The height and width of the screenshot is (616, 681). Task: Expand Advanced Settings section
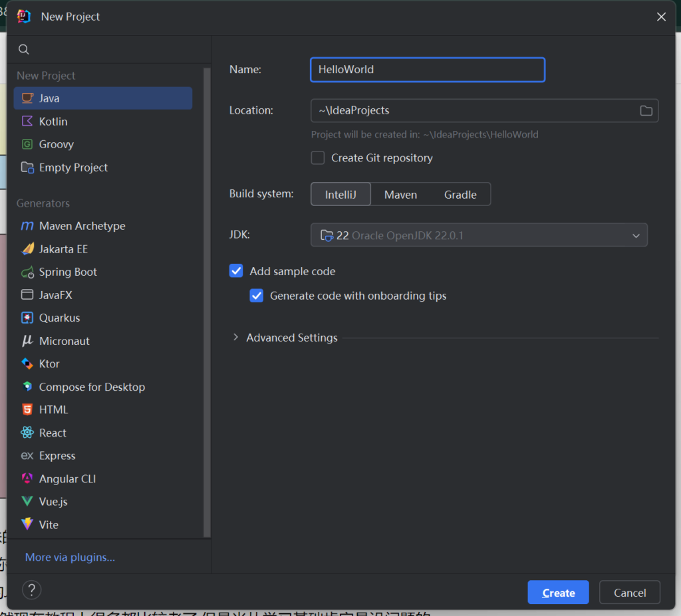click(x=235, y=338)
